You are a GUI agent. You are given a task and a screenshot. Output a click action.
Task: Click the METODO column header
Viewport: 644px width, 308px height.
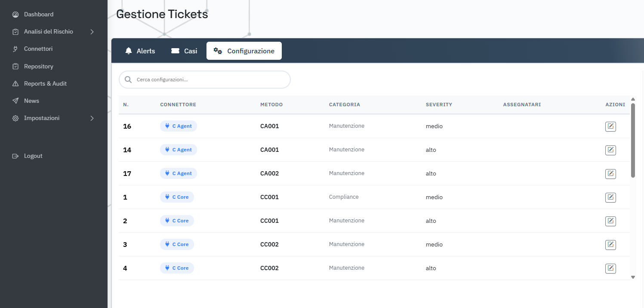pos(271,105)
